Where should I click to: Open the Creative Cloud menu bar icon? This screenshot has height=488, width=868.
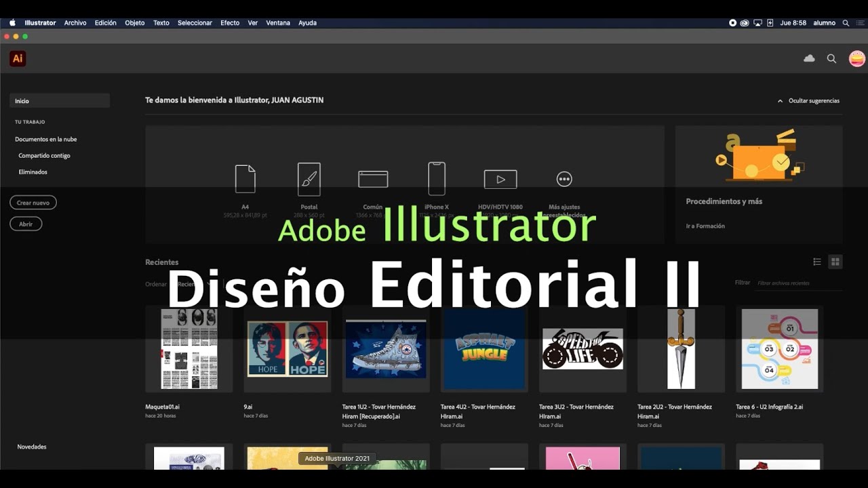[745, 22]
